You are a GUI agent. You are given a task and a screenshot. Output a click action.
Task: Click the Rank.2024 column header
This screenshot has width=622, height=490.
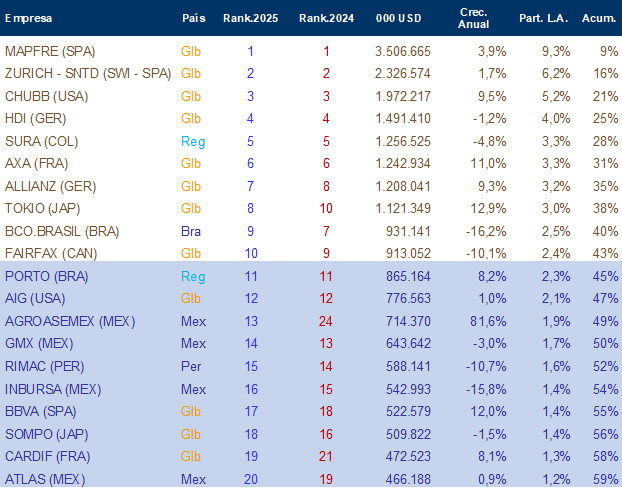326,18
